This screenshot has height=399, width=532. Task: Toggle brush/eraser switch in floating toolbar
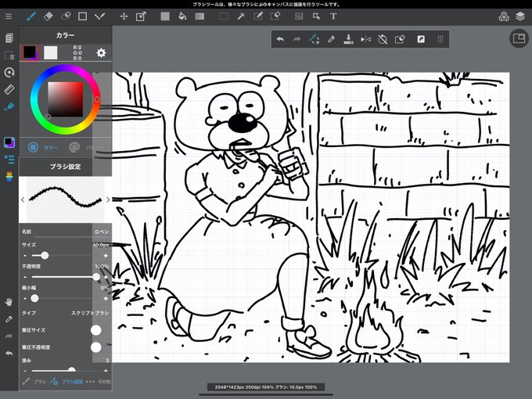[315, 39]
